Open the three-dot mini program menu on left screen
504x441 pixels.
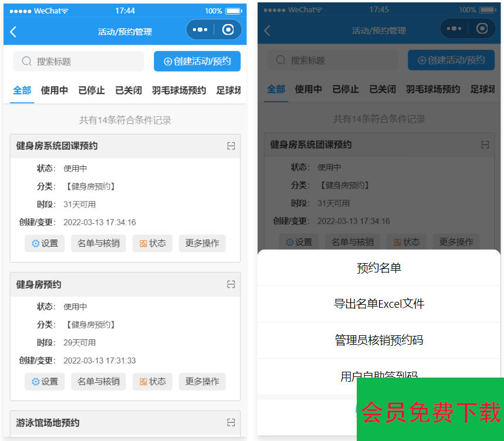coord(200,30)
